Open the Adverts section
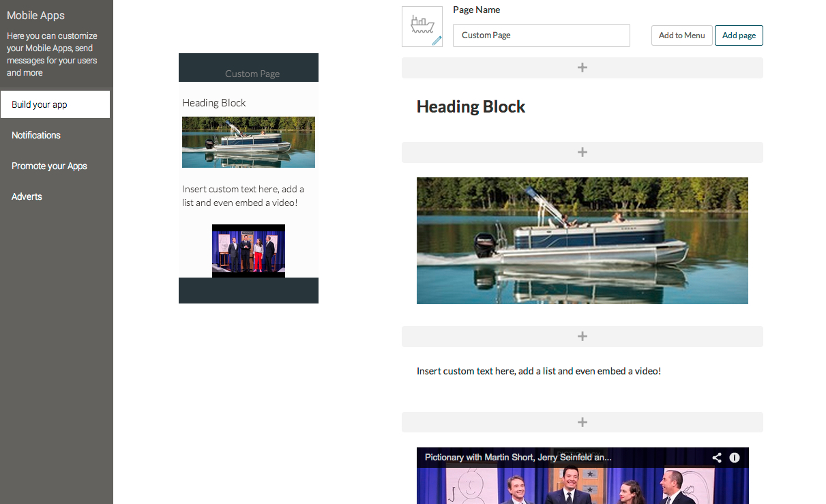 pos(27,196)
